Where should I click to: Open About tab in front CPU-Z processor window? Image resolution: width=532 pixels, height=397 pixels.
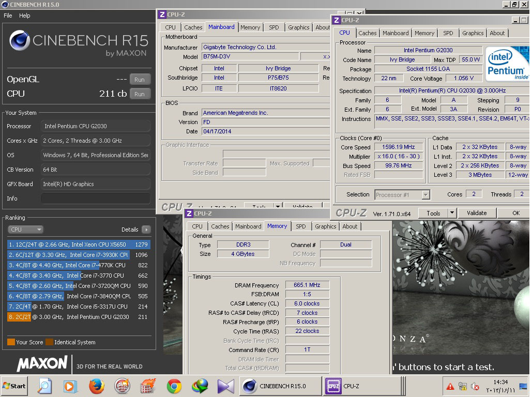pos(497,33)
